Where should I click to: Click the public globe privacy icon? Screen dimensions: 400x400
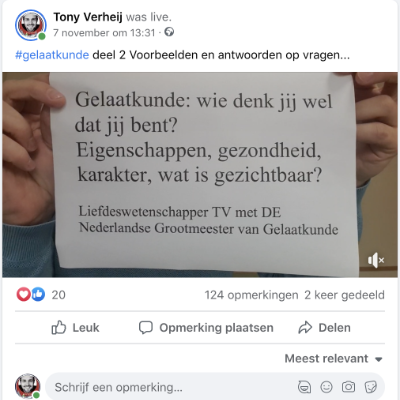tap(169, 32)
